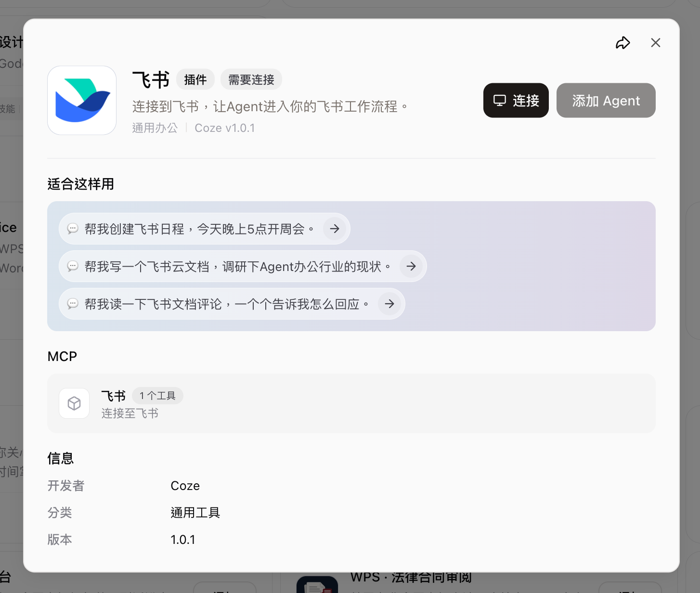Click the Coze v1.0.1 version text
The image size is (700, 593).
[x=225, y=128]
